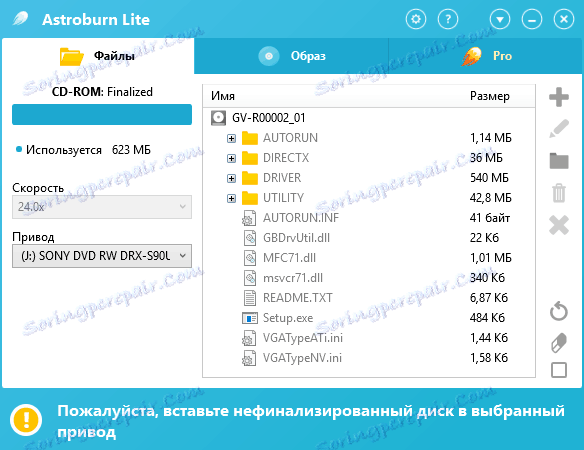This screenshot has height=450, width=584.
Task: Click the VGATypeATi.ini file icon
Action: pyautogui.click(x=249, y=338)
